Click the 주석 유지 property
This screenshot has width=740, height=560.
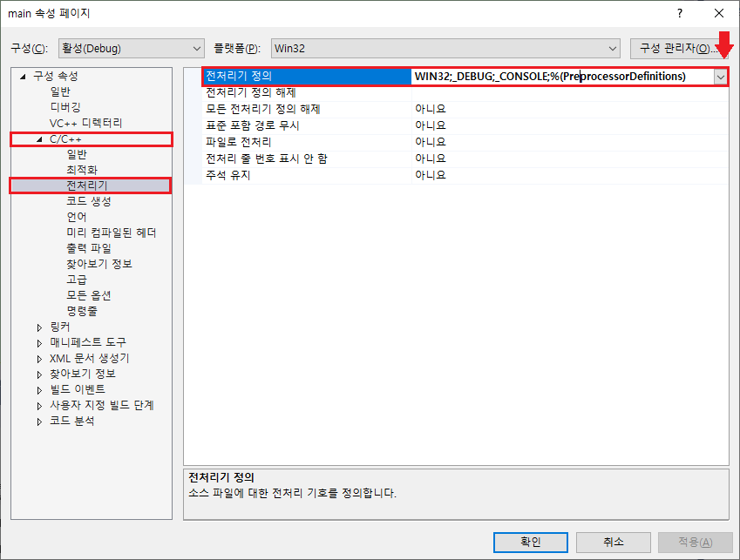[228, 175]
